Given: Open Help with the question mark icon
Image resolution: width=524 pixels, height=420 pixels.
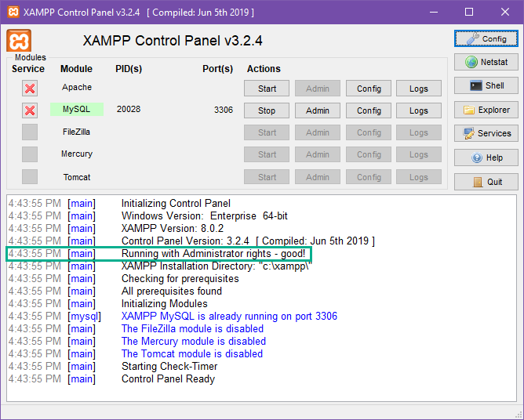Looking at the screenshot, I should [486, 157].
